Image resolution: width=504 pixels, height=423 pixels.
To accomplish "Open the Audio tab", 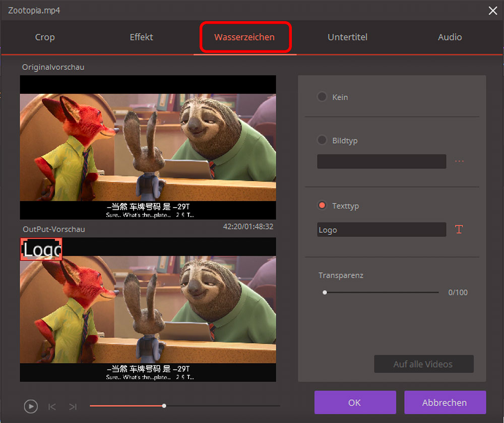I will point(450,37).
